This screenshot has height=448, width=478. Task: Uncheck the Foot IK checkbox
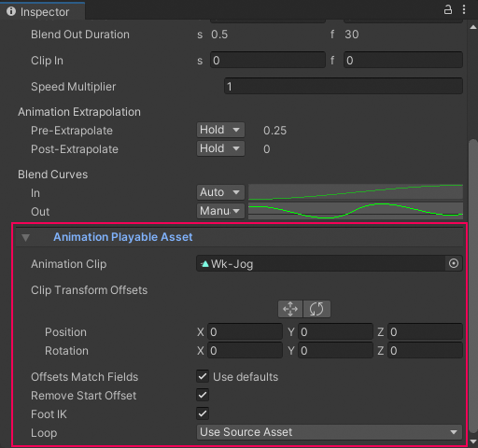tap(203, 413)
